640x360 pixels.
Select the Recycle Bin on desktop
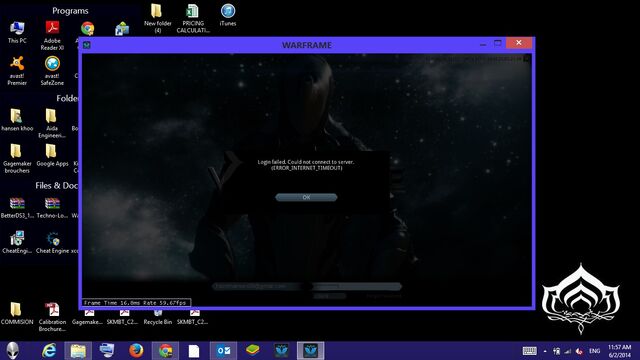158,318
